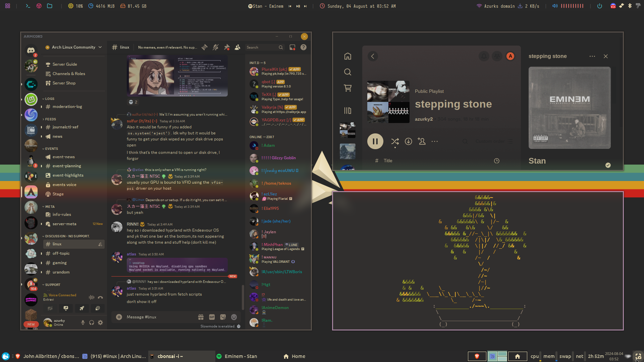
Task: Open Discord direct messages home icon
Action: click(31, 50)
